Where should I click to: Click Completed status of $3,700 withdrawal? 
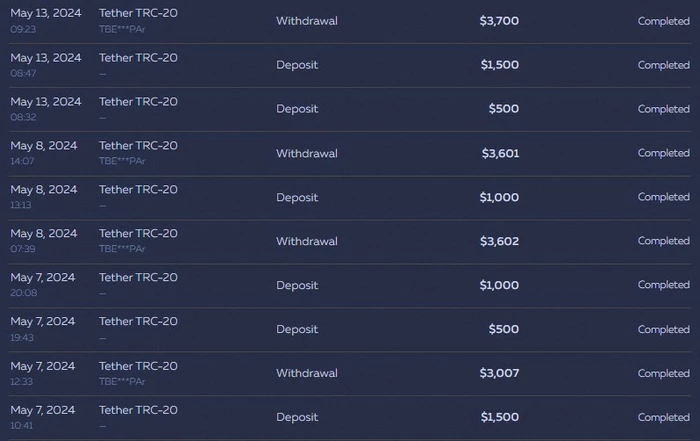click(x=663, y=21)
